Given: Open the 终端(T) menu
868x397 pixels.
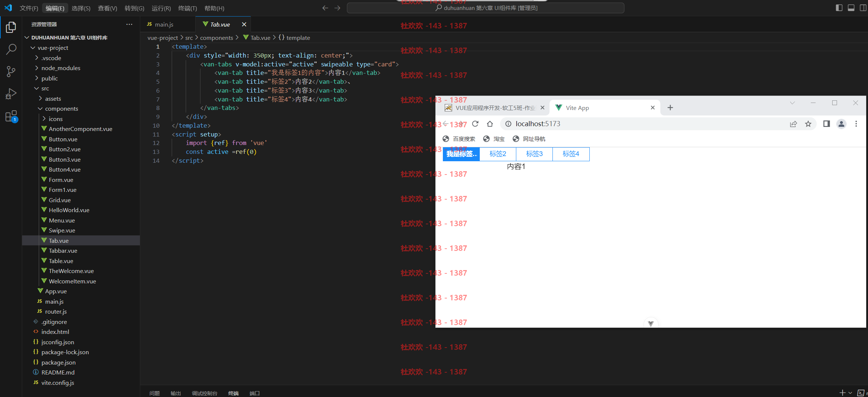Looking at the screenshot, I should pos(187,8).
